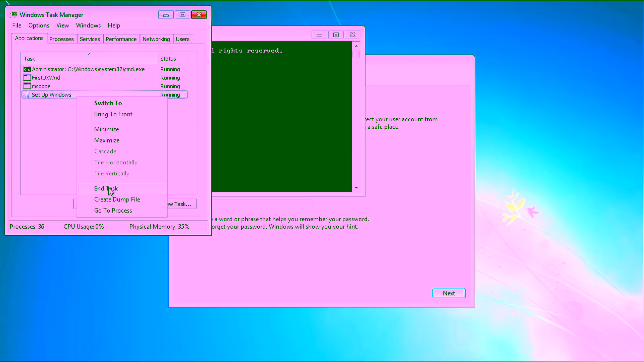Maximize the command prompt window
Screen dimensions: 644x362
[x=336, y=35]
